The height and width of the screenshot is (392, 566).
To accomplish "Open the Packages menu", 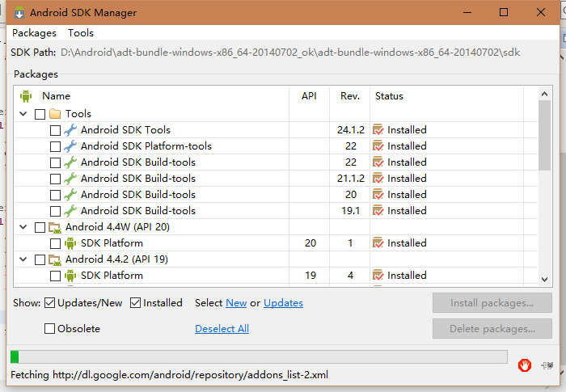I will coord(34,33).
